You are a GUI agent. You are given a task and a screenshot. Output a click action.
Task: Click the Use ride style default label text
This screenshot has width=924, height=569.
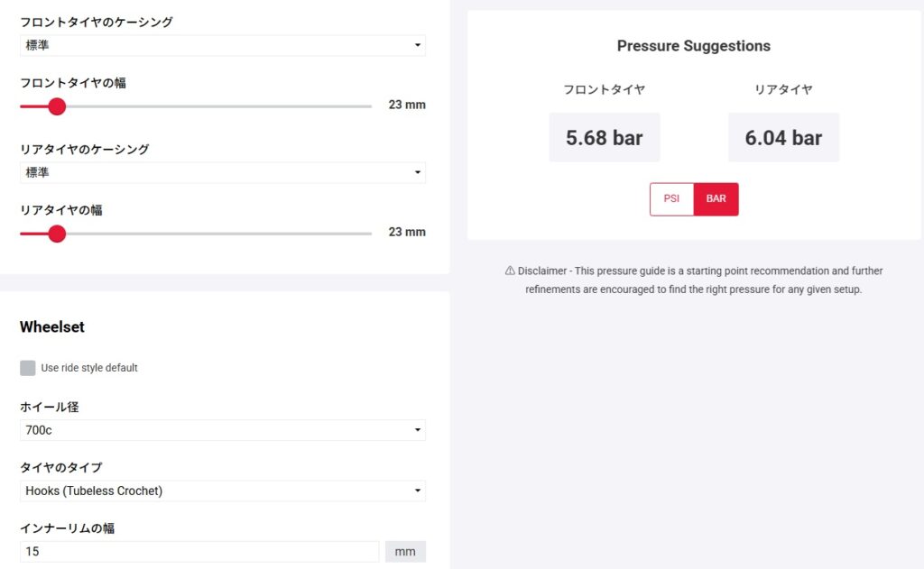pyautogui.click(x=89, y=368)
